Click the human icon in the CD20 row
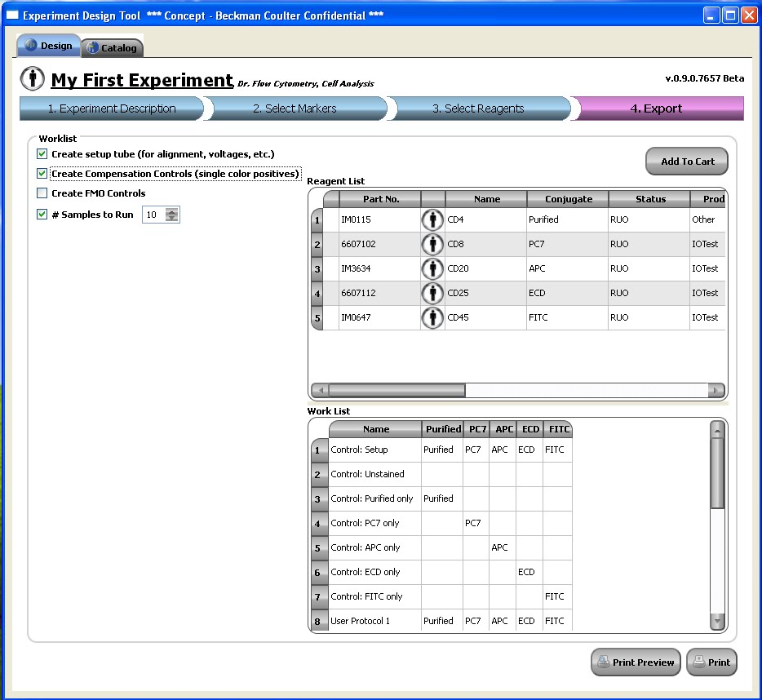762x700 pixels. 432,268
